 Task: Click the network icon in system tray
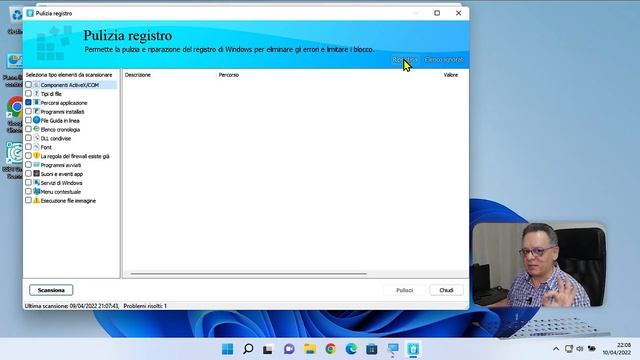[569, 349]
